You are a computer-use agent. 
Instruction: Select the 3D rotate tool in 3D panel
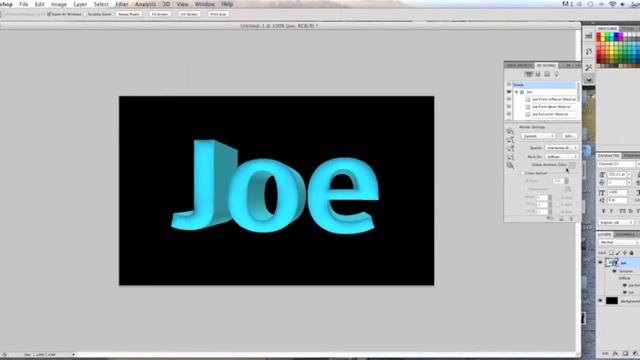(x=510, y=131)
